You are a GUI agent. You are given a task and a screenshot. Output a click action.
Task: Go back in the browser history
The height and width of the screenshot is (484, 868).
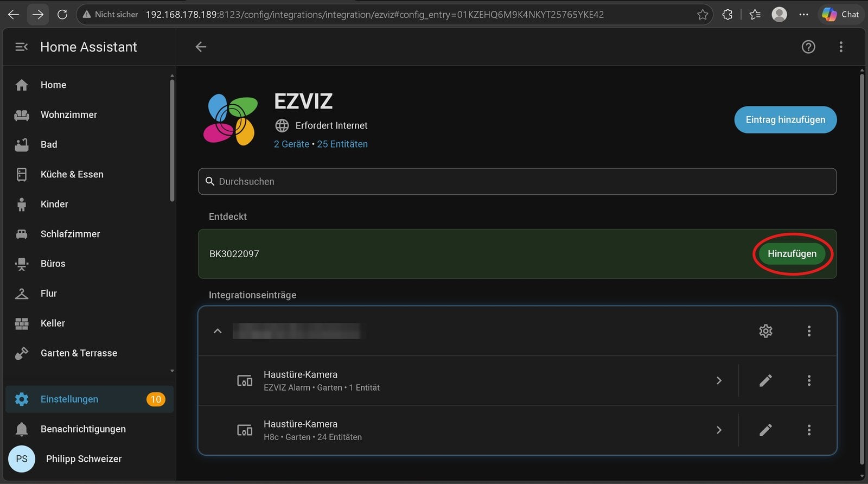point(14,15)
